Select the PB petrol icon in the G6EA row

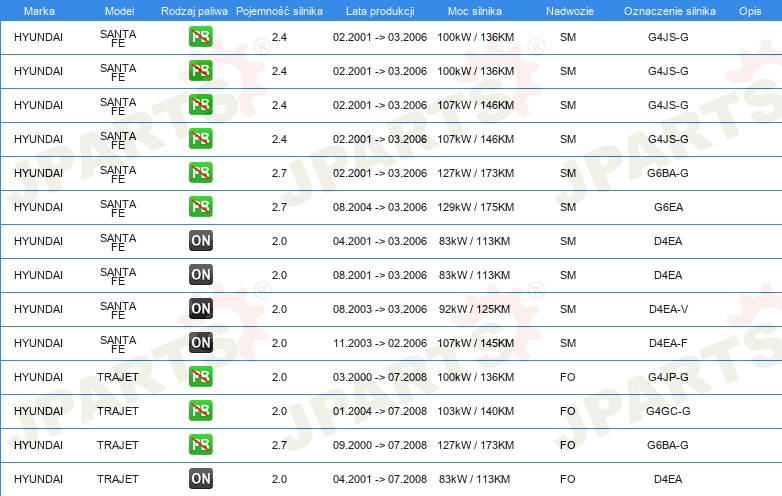click(x=201, y=207)
